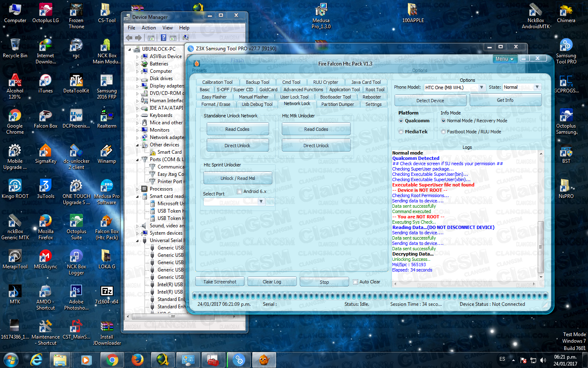Open Action menu in Device Manager
The image size is (588, 368).
[x=149, y=28]
